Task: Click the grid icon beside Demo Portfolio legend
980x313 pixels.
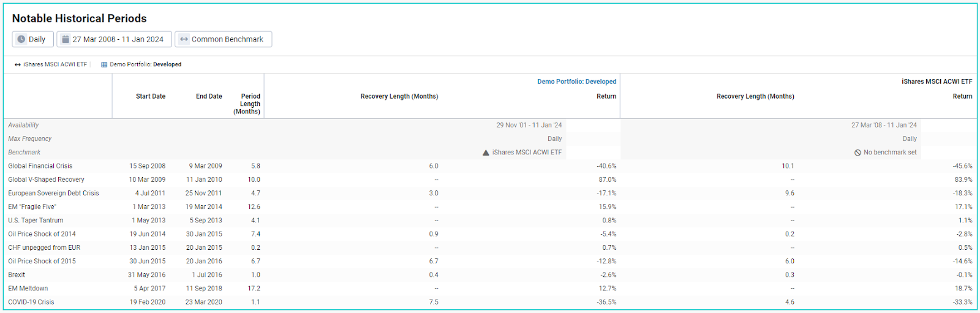Action: click(x=104, y=64)
